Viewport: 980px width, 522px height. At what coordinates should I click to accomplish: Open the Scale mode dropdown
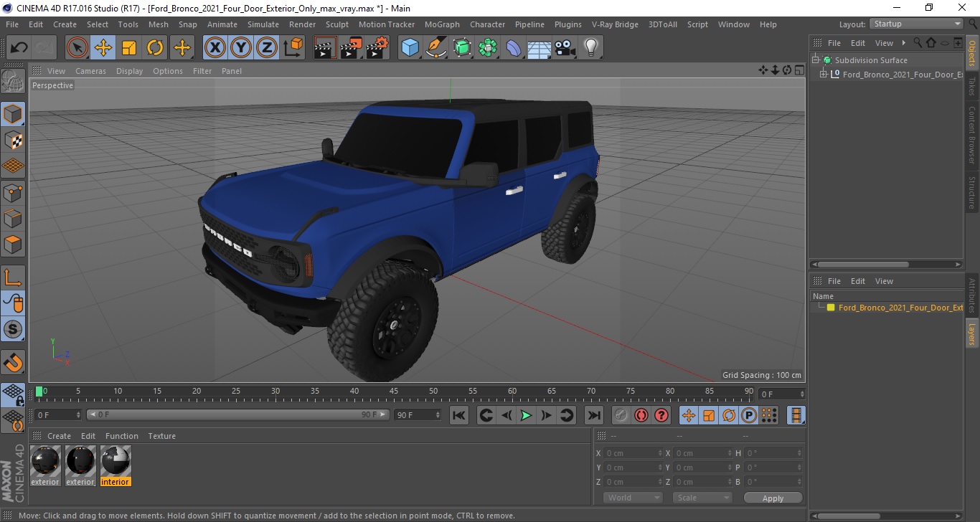[702, 498]
